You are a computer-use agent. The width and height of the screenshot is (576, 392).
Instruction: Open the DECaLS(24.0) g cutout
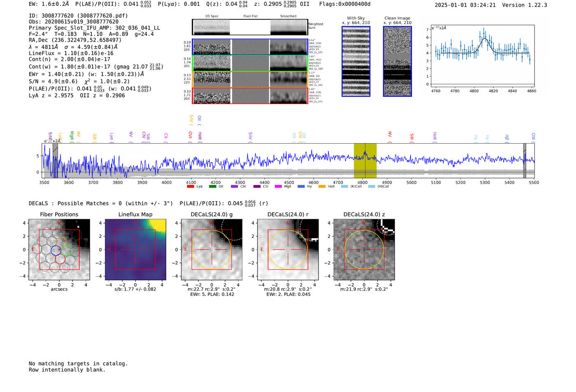coord(211,250)
